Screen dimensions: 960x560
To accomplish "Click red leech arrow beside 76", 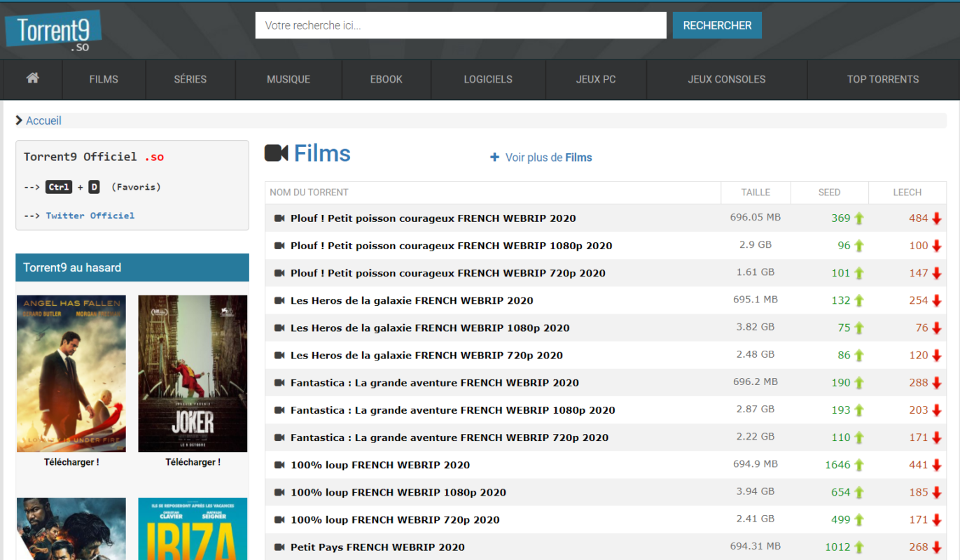I will 937,328.
